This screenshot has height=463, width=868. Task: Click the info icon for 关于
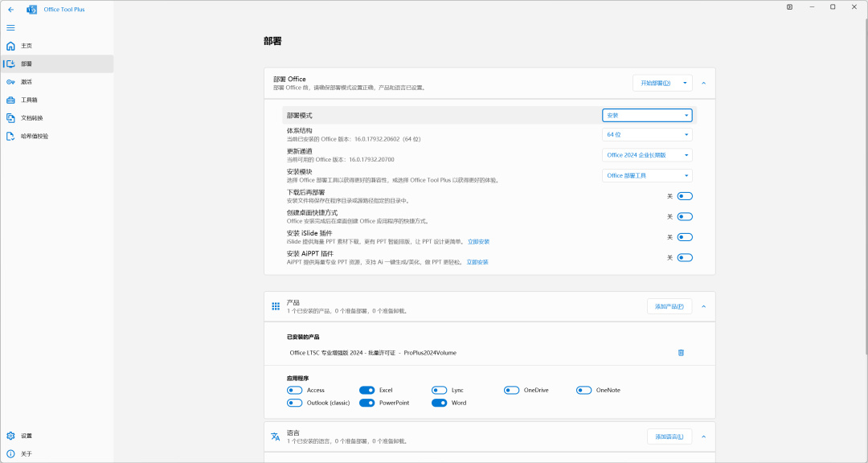10,453
